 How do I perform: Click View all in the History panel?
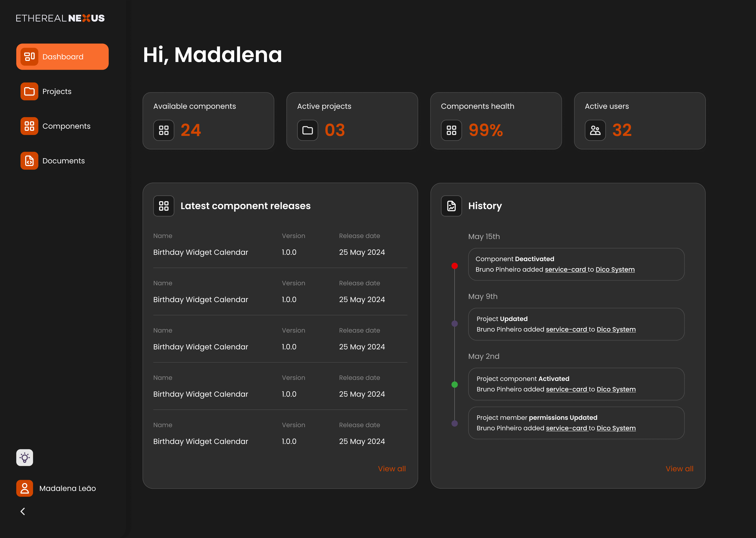680,469
